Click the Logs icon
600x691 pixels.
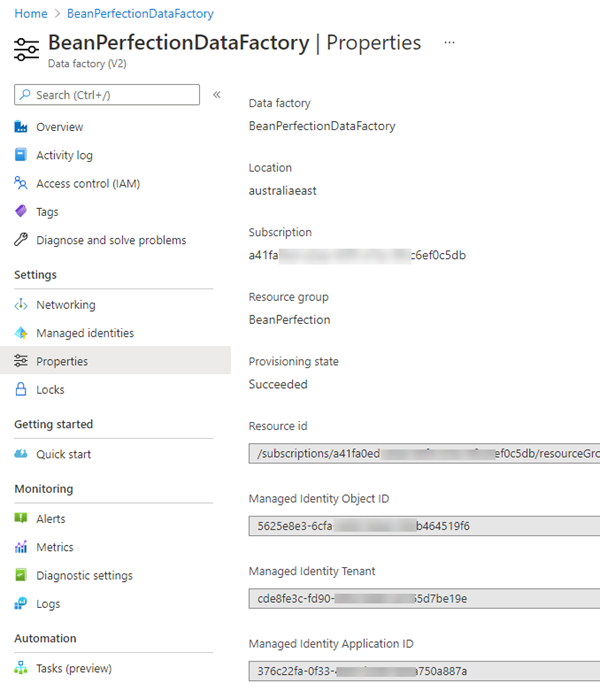pos(21,603)
